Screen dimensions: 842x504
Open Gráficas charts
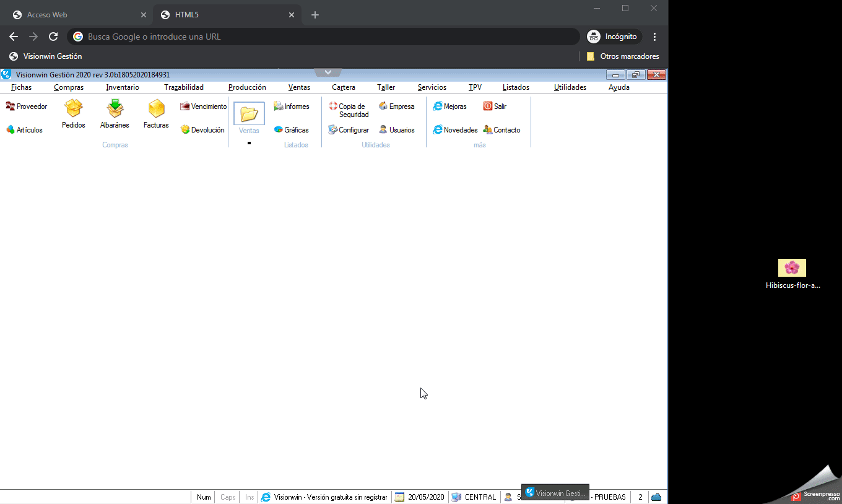292,130
